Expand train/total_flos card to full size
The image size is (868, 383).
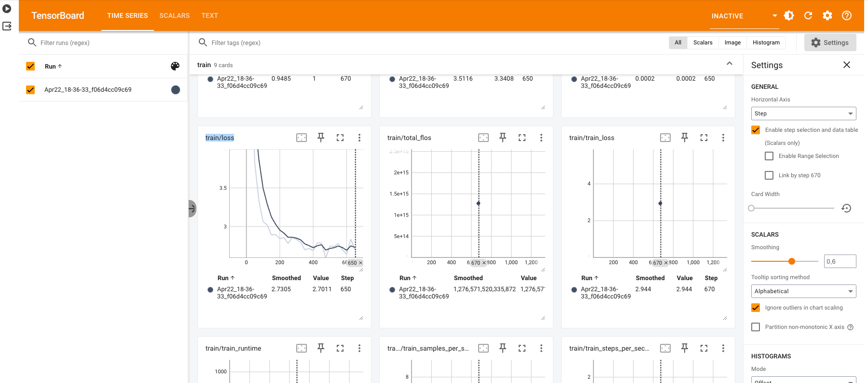pos(522,138)
